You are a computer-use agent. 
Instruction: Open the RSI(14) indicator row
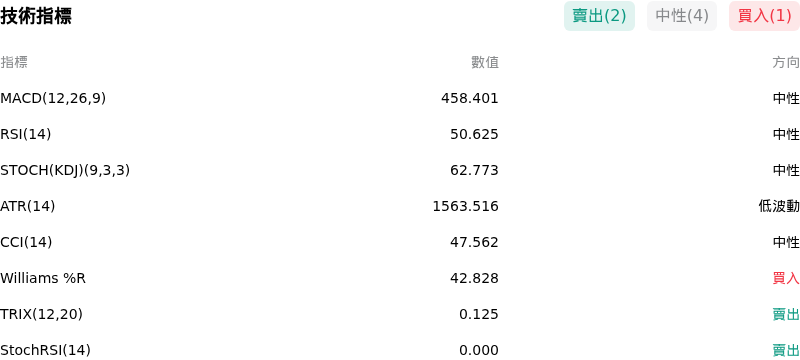400,134
